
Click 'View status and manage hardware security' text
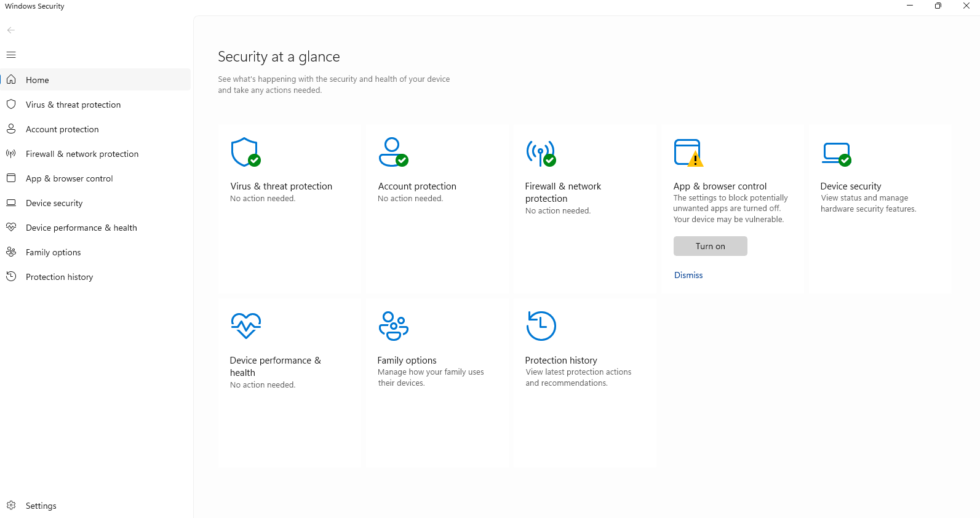(868, 203)
